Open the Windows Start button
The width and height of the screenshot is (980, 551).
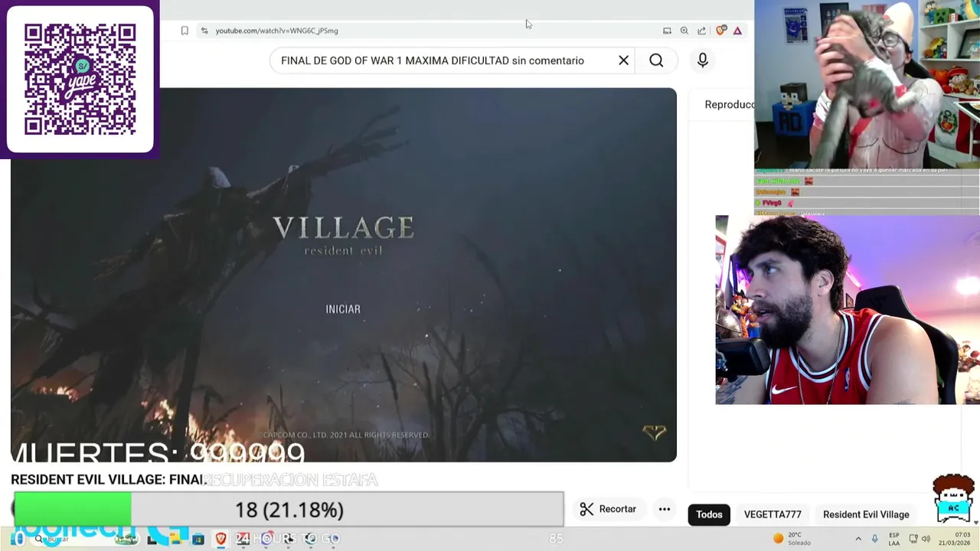tap(17, 539)
